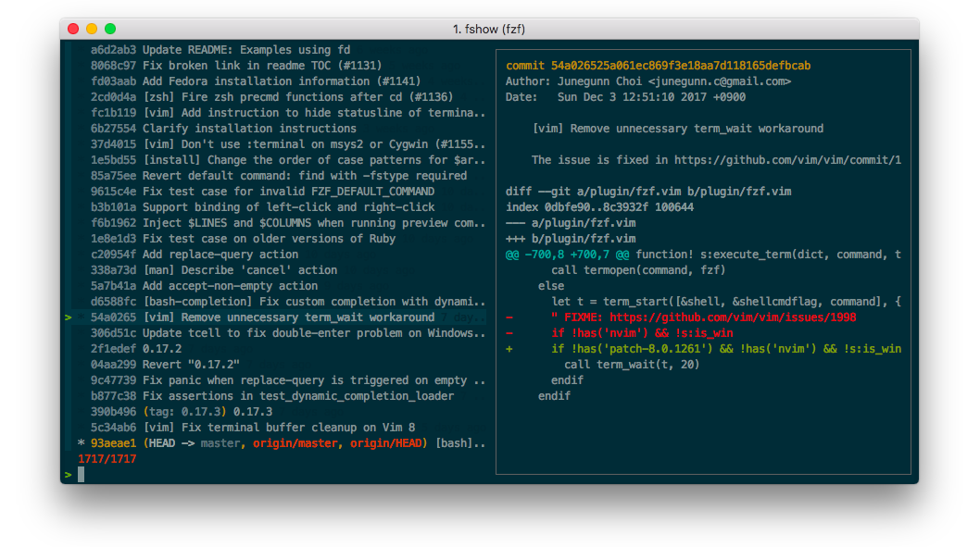The width and height of the screenshot is (980, 547).
Task: Click the red close window button
Action: pos(73,29)
